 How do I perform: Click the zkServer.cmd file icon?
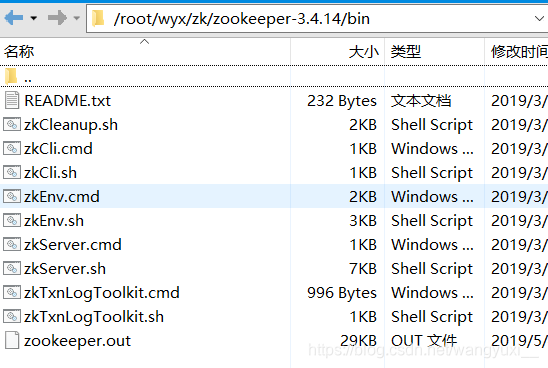pyautogui.click(x=12, y=244)
